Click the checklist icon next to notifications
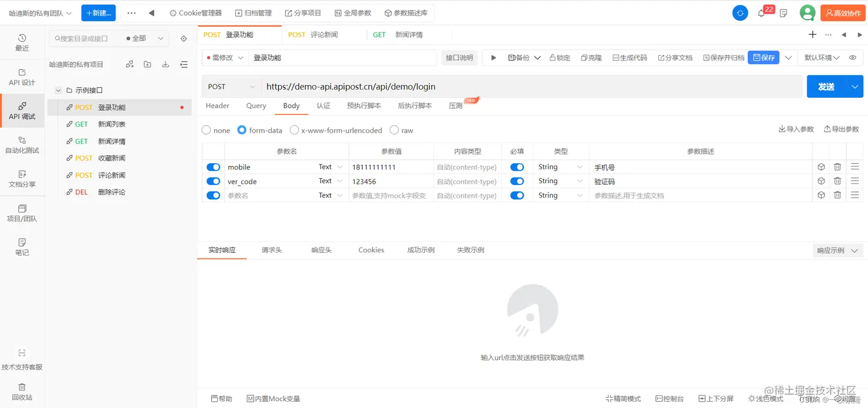The width and height of the screenshot is (868, 408). click(784, 13)
